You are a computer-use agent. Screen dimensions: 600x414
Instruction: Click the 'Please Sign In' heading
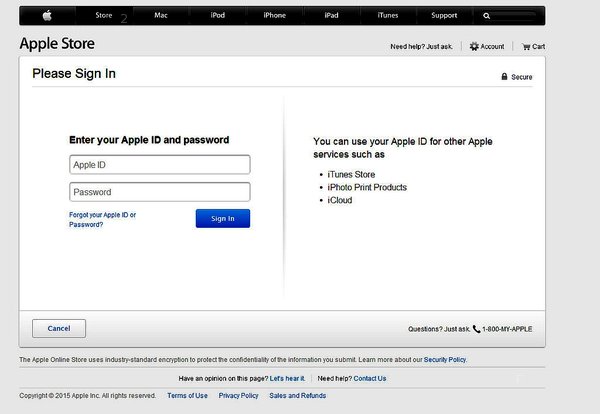click(74, 73)
